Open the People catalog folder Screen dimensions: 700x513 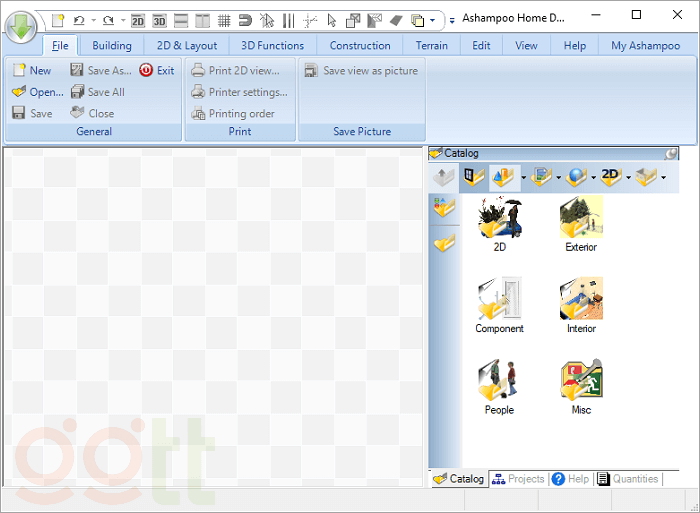tap(499, 387)
